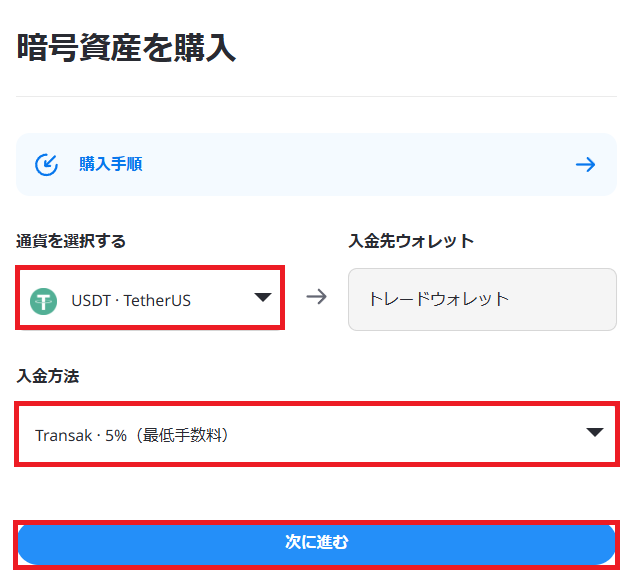
Task: Click the 暗号資産を購入 page heading
Action: tap(126, 48)
